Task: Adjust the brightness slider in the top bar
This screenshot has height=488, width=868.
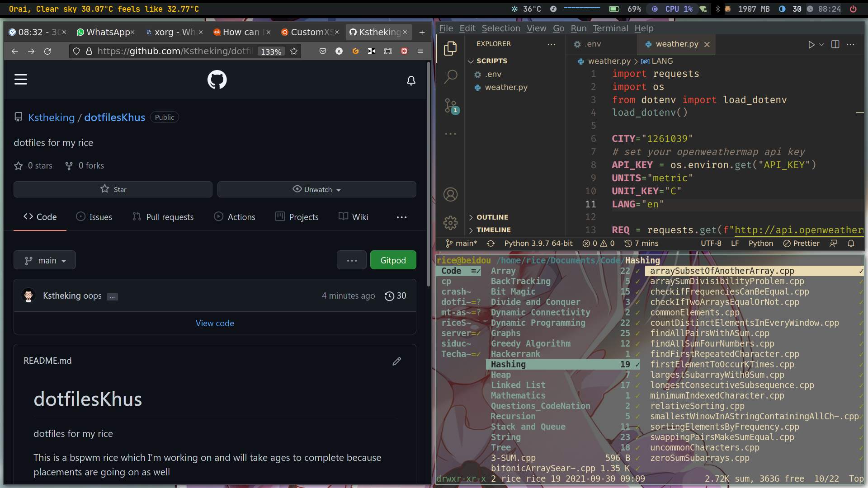Action: coord(582,9)
